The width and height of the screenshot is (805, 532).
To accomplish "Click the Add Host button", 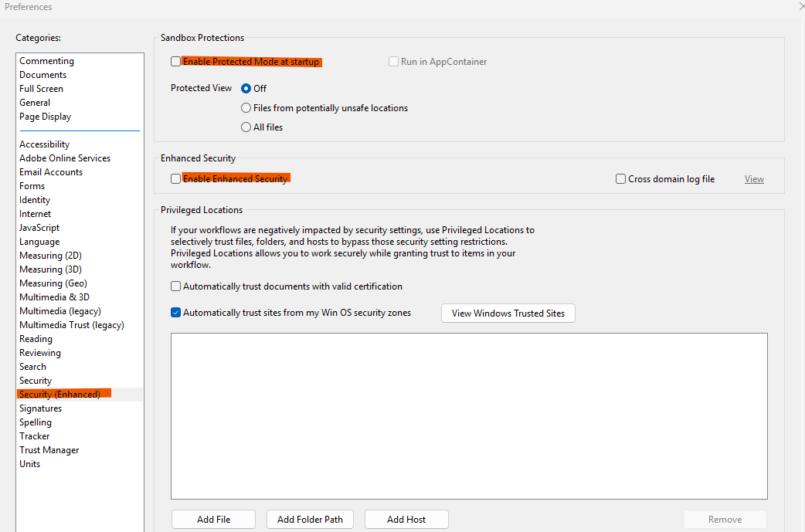I will [406, 519].
